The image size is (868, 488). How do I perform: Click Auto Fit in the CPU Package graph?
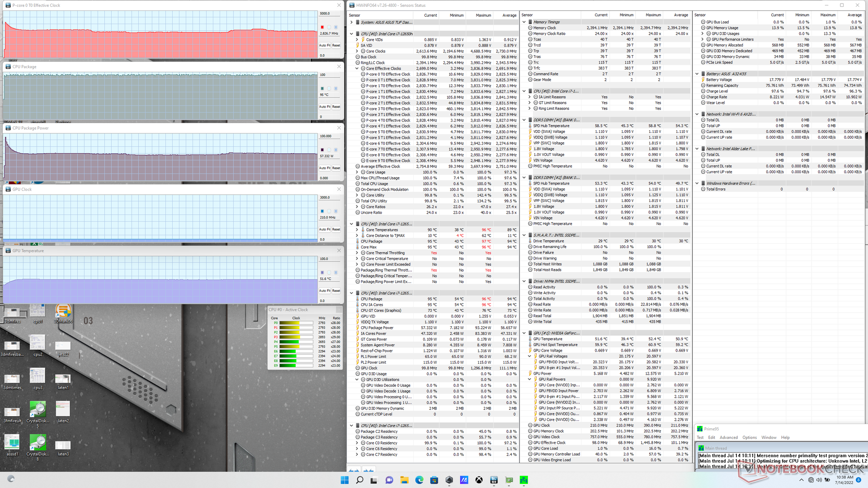click(325, 107)
